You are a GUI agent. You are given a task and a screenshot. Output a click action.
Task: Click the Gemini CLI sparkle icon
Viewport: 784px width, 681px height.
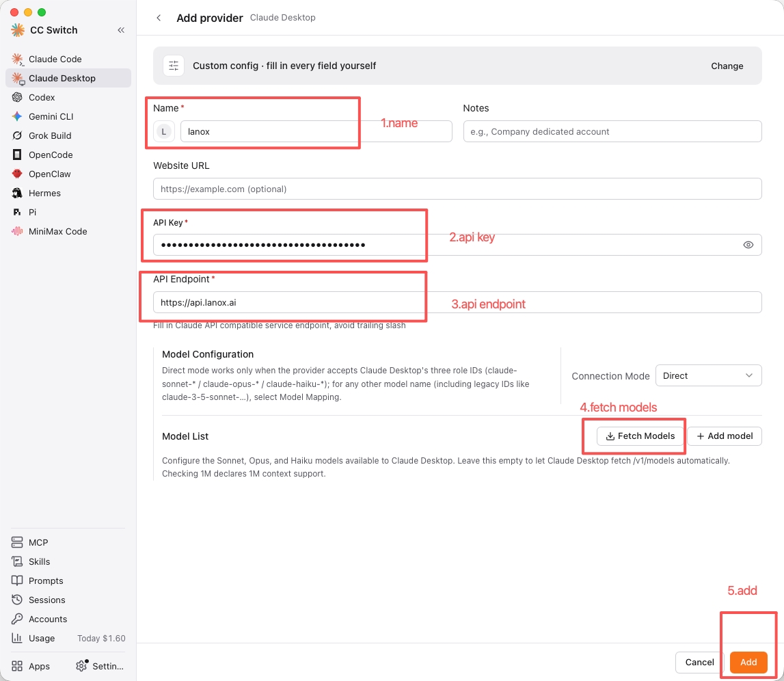tap(17, 116)
